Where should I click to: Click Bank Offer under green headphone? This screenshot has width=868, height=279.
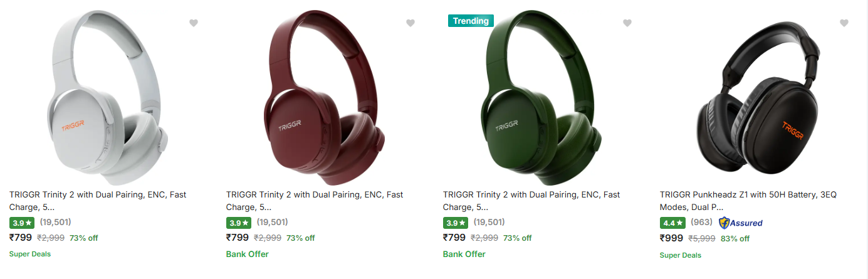(464, 254)
